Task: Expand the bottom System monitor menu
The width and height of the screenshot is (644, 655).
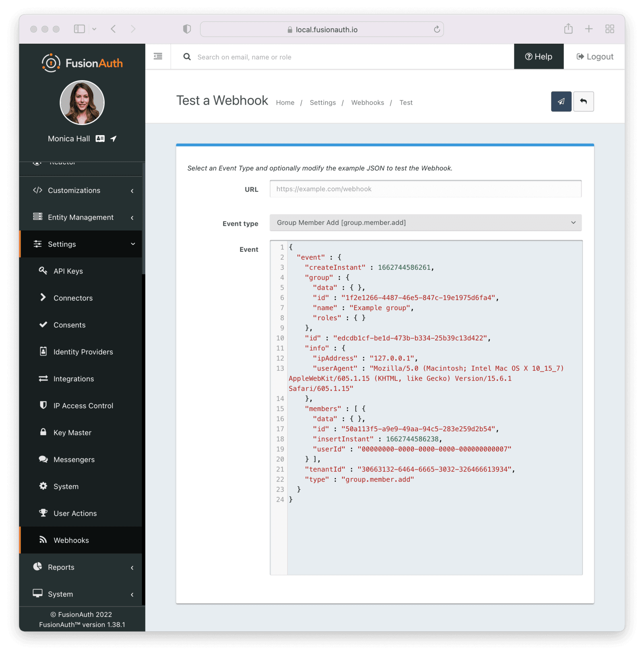Action: (80, 594)
